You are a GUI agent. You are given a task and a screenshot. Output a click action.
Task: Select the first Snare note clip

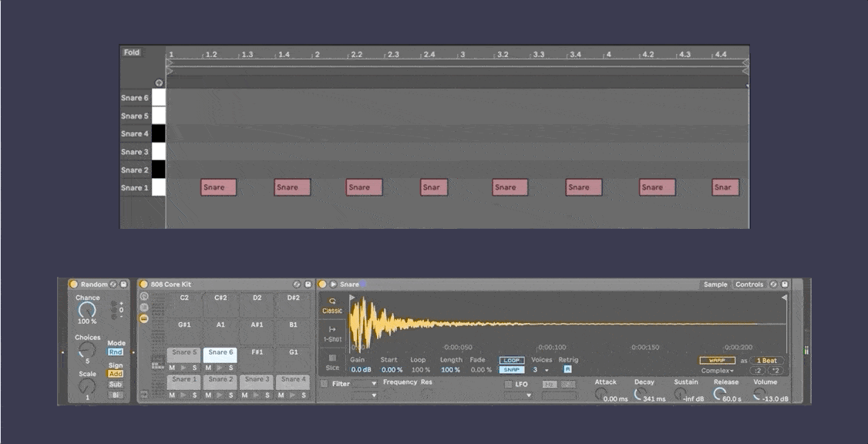(219, 187)
